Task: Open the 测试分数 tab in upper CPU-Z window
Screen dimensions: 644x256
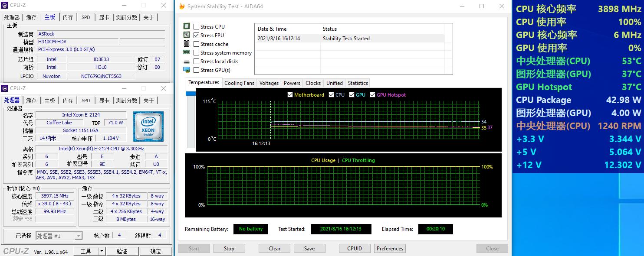Action: pos(126,17)
